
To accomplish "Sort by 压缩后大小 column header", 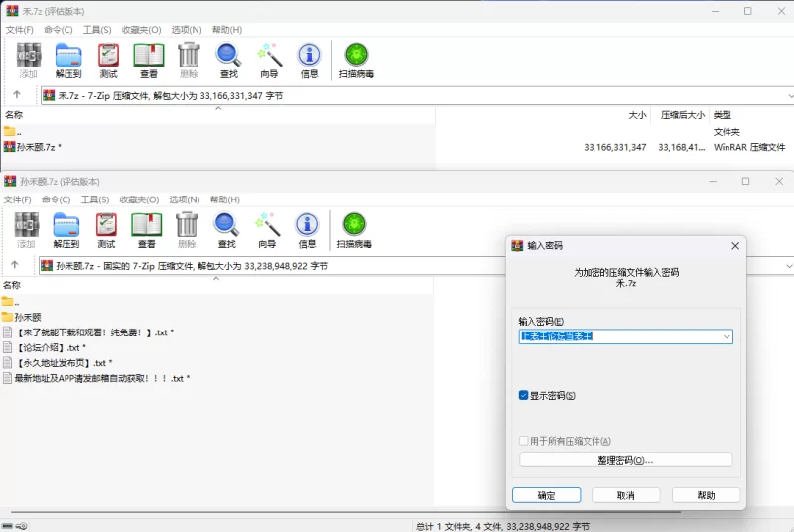I will pyautogui.click(x=682, y=115).
